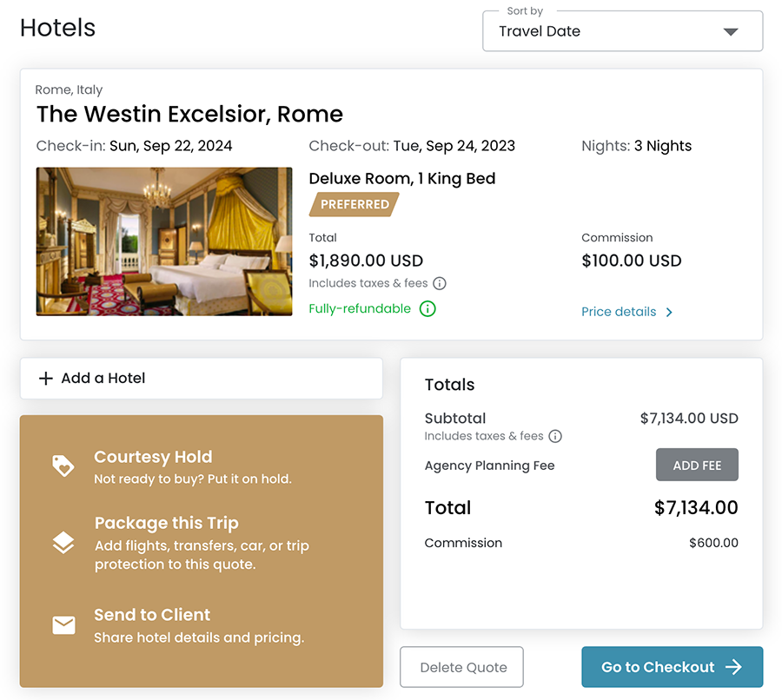Viewport: 782px width, 700px height.
Task: Select the Send to Client option
Action: pyautogui.click(x=152, y=615)
